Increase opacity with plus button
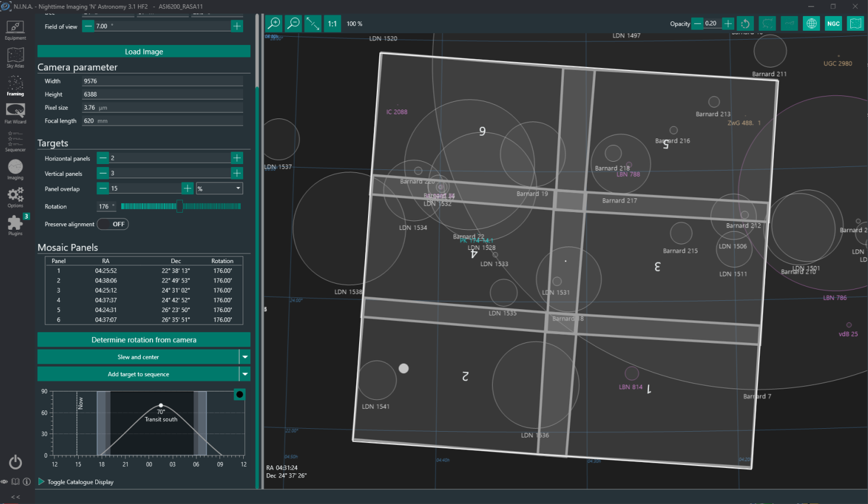Screen dimensions: 868x504 (728, 24)
